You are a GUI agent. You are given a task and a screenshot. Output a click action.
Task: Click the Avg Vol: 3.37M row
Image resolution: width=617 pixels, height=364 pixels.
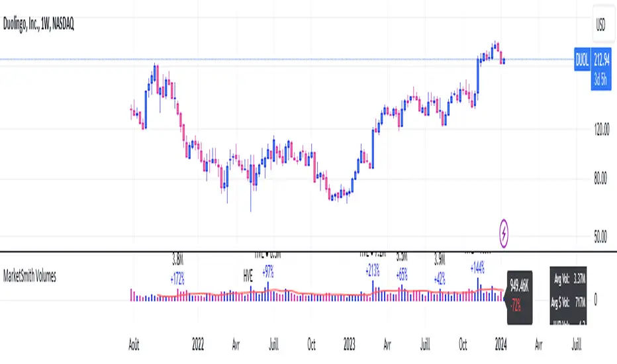[x=569, y=279]
